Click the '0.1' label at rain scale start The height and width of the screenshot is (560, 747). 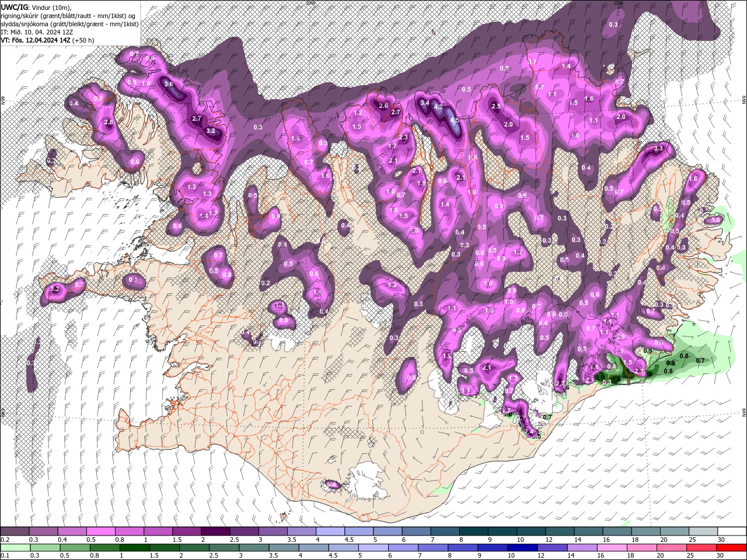coord(5,556)
